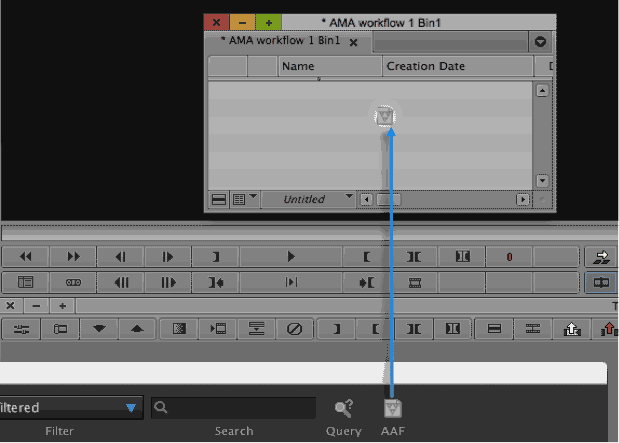
Task: Switch bin to script view icon
Action: [x=219, y=199]
